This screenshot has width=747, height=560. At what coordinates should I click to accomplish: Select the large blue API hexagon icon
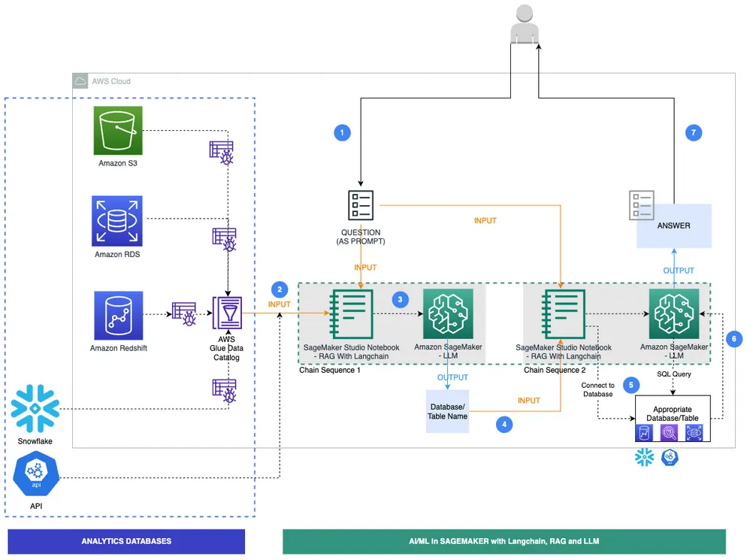tap(35, 476)
